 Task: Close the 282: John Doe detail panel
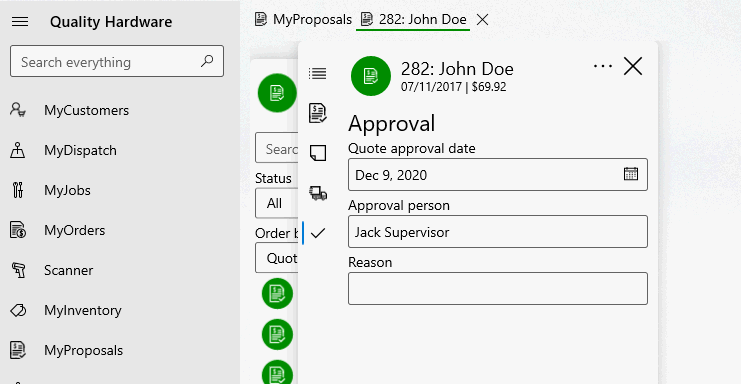[633, 66]
